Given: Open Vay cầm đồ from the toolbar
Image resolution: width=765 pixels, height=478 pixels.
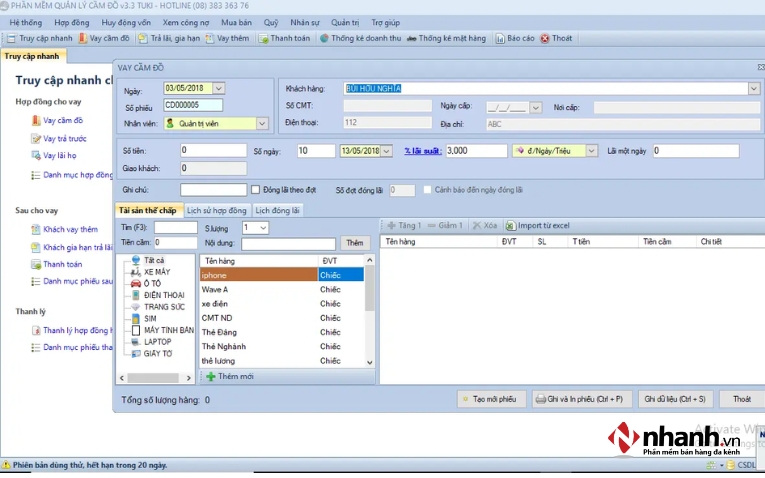Looking at the screenshot, I should 83,38.
